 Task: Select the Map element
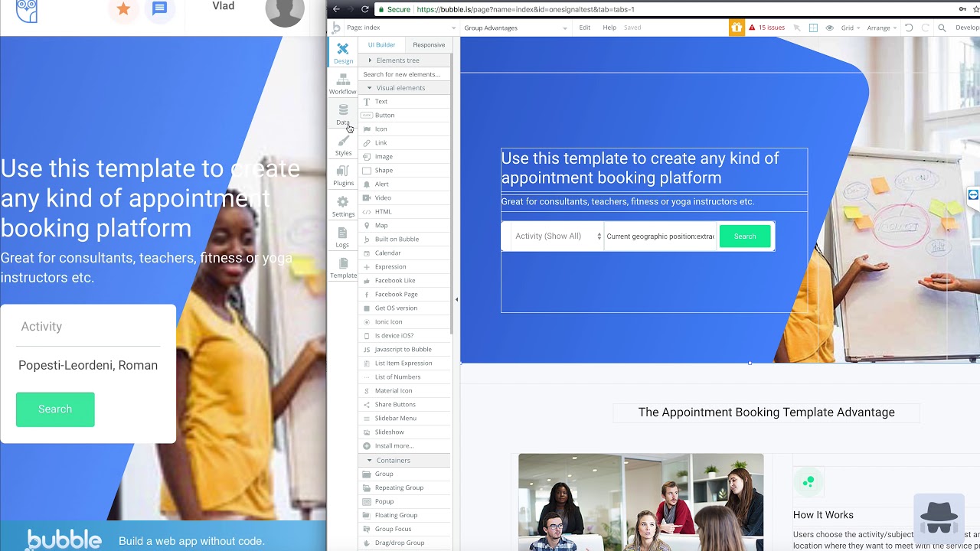coord(405,226)
